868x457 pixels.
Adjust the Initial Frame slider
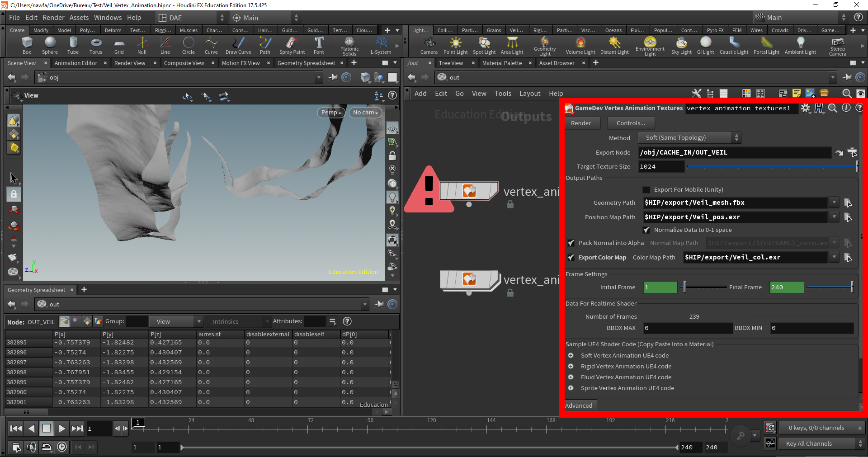coord(703,287)
